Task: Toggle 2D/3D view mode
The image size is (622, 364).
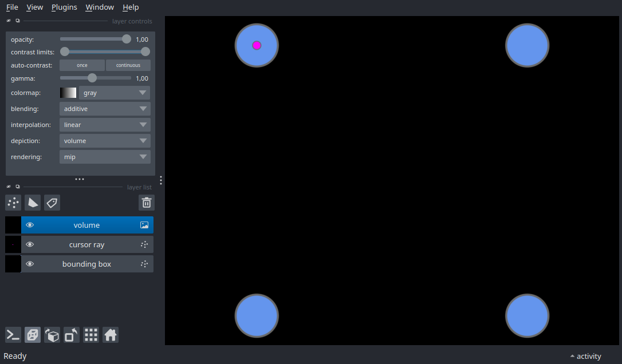Action: coord(33,335)
